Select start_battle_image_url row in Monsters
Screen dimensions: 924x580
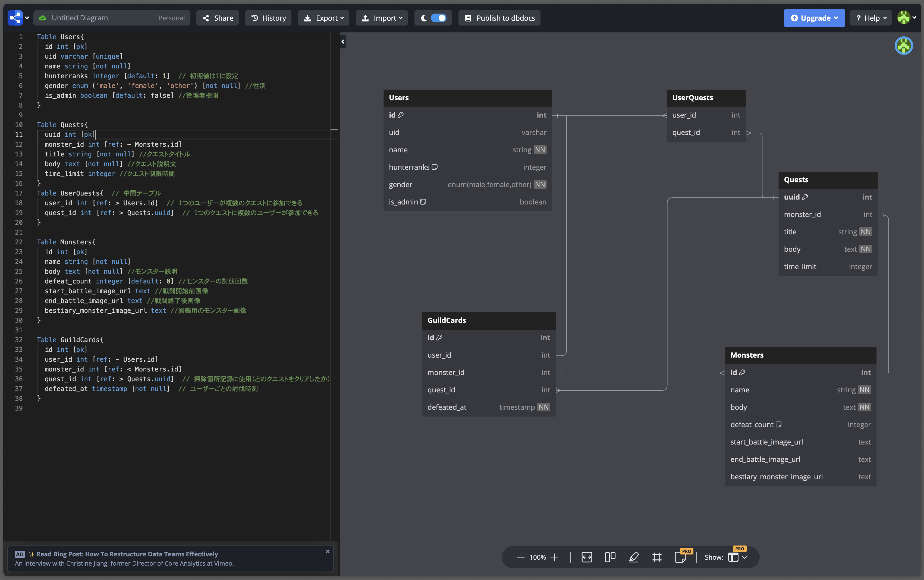pyautogui.click(x=800, y=442)
